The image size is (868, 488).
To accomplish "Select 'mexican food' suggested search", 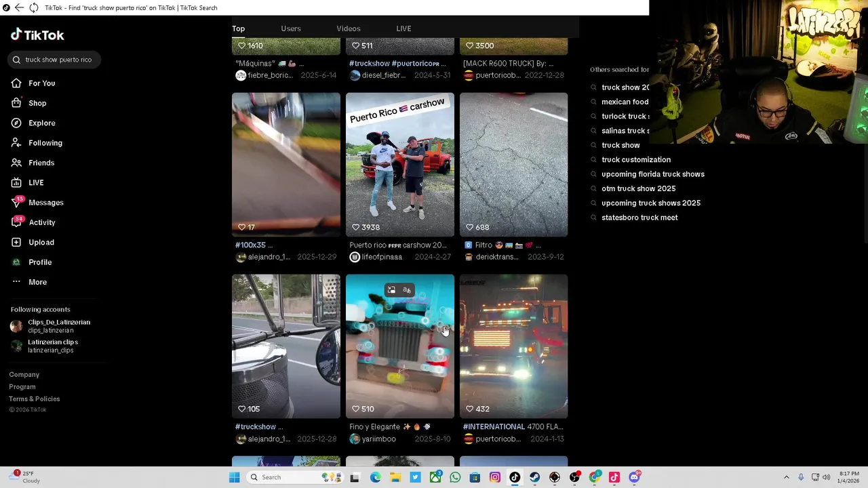I will 625,102.
